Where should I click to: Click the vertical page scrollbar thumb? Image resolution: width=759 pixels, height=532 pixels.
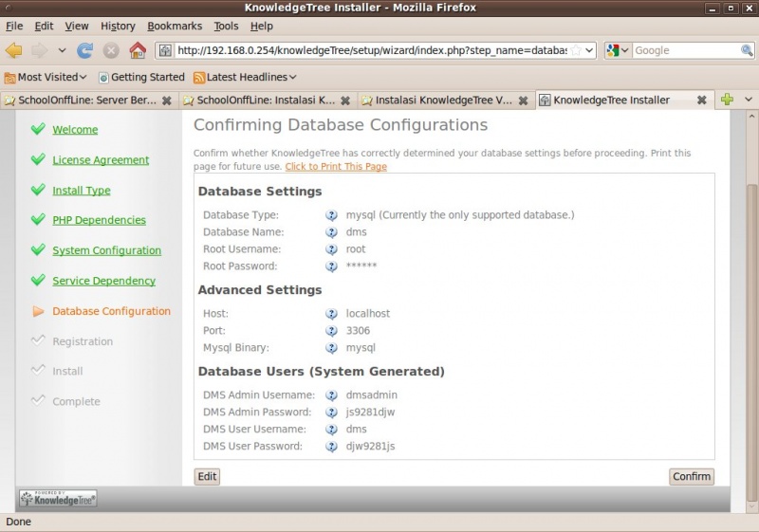751,342
